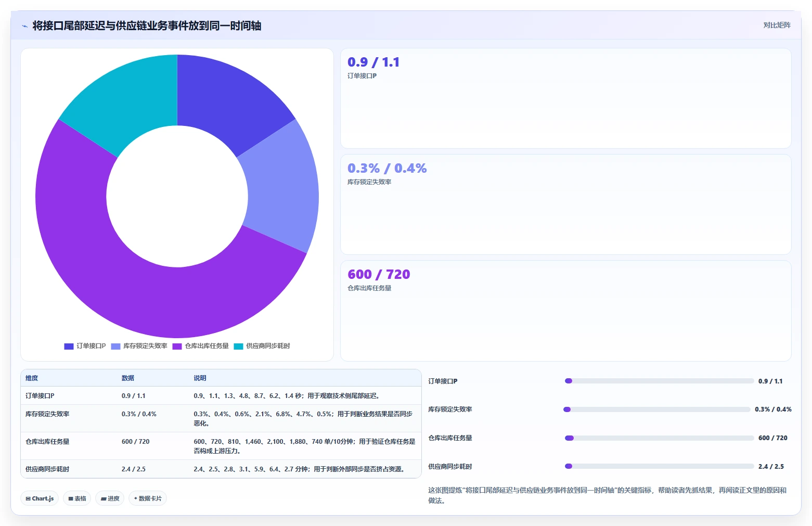The image size is (812, 526).
Task: Click table value 2.4 / 2.5
Action: pos(134,469)
